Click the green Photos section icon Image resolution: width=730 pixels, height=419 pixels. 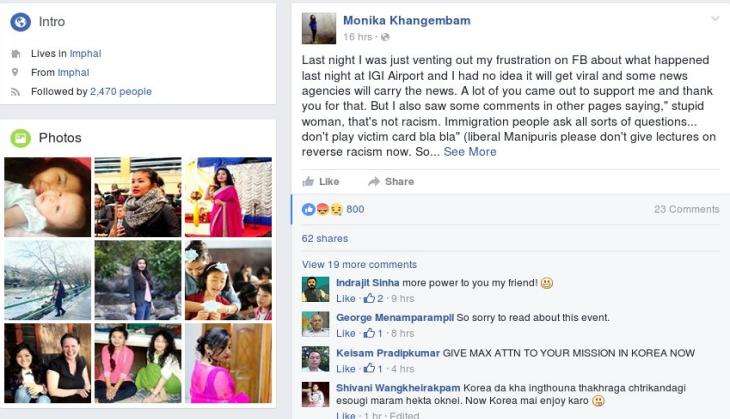(20, 138)
